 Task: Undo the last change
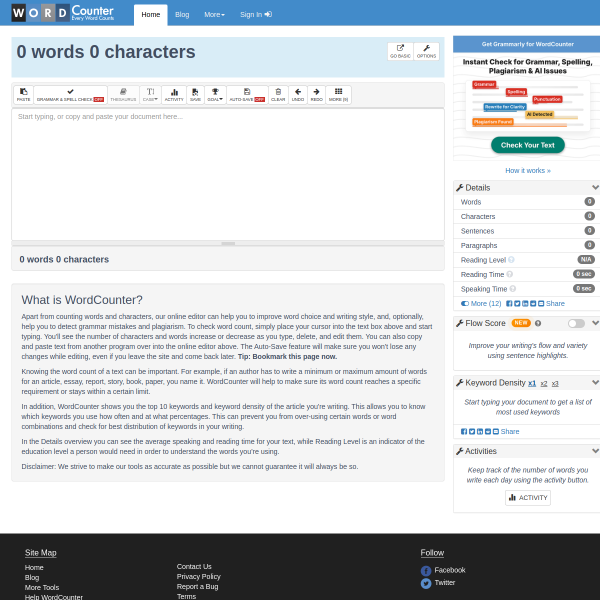(298, 95)
